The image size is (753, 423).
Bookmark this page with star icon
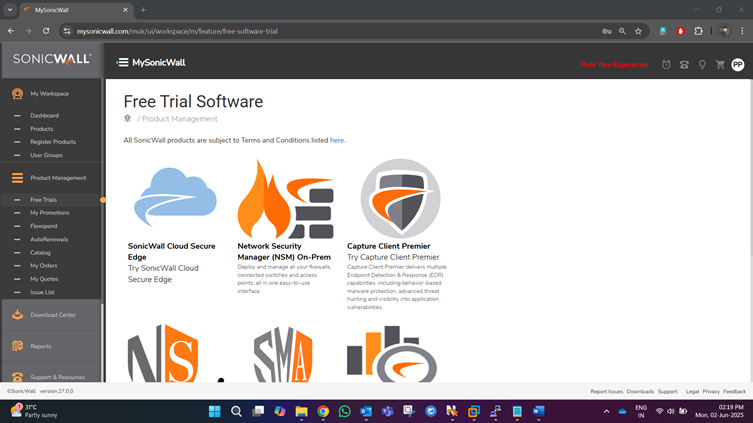pos(638,31)
